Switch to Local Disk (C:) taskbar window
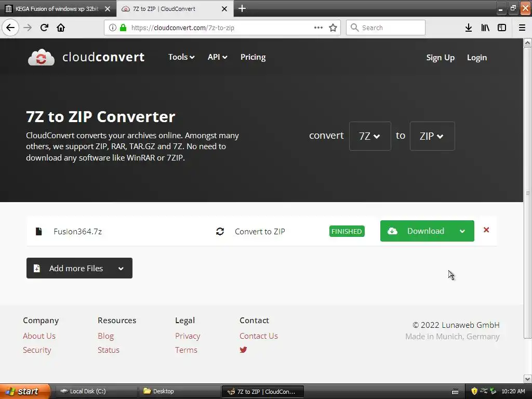The width and height of the screenshot is (532, 399). click(x=96, y=391)
